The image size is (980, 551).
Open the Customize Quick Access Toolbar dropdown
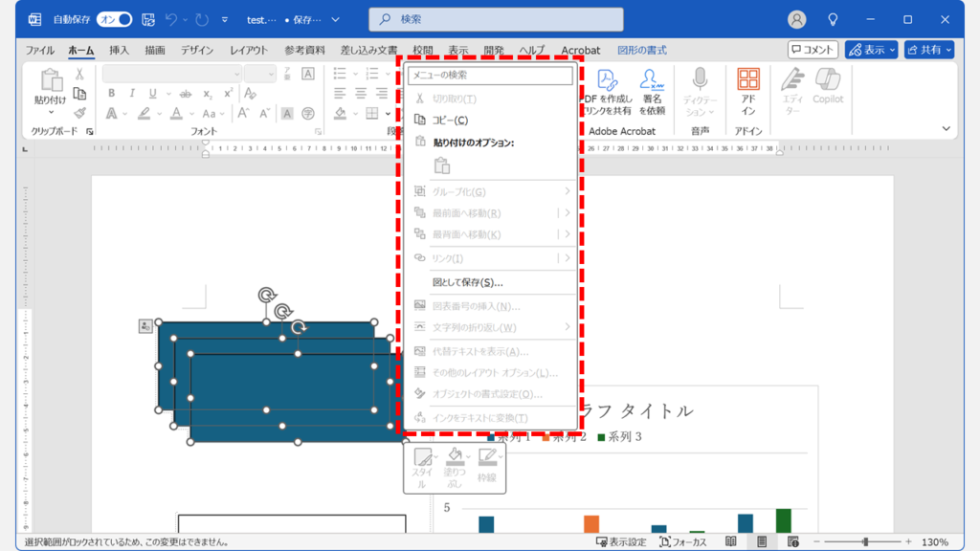[224, 19]
